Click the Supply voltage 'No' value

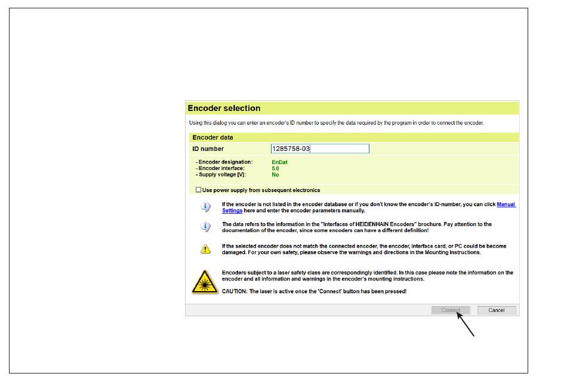click(276, 175)
